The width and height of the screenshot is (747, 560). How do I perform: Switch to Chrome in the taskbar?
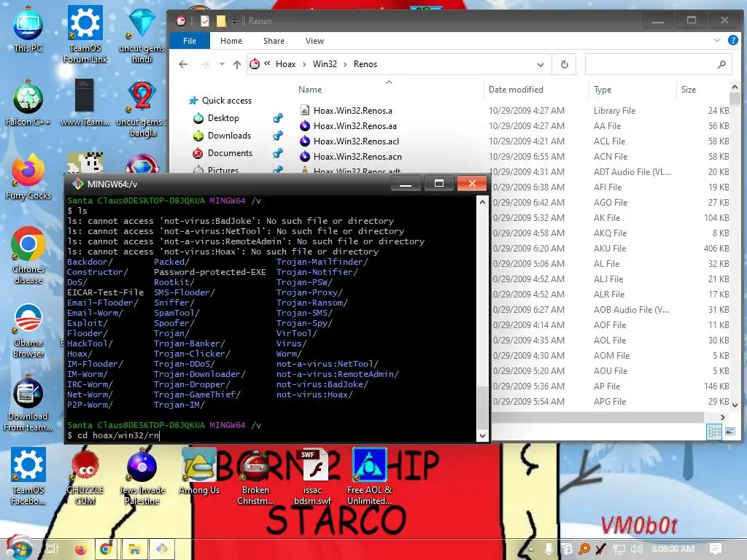tap(107, 549)
